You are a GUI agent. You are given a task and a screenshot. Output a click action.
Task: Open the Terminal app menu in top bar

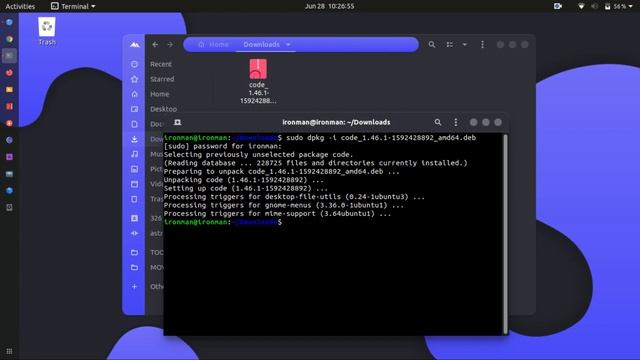(x=73, y=6)
